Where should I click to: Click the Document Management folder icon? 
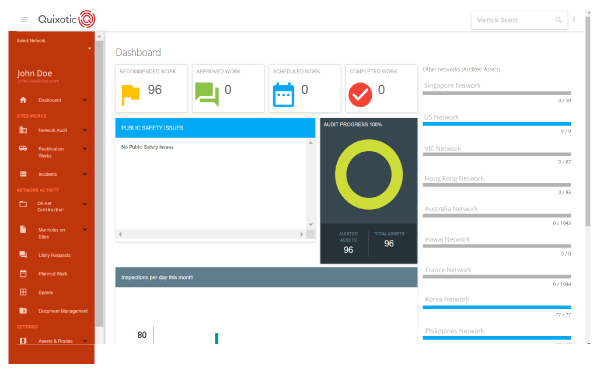(x=23, y=310)
